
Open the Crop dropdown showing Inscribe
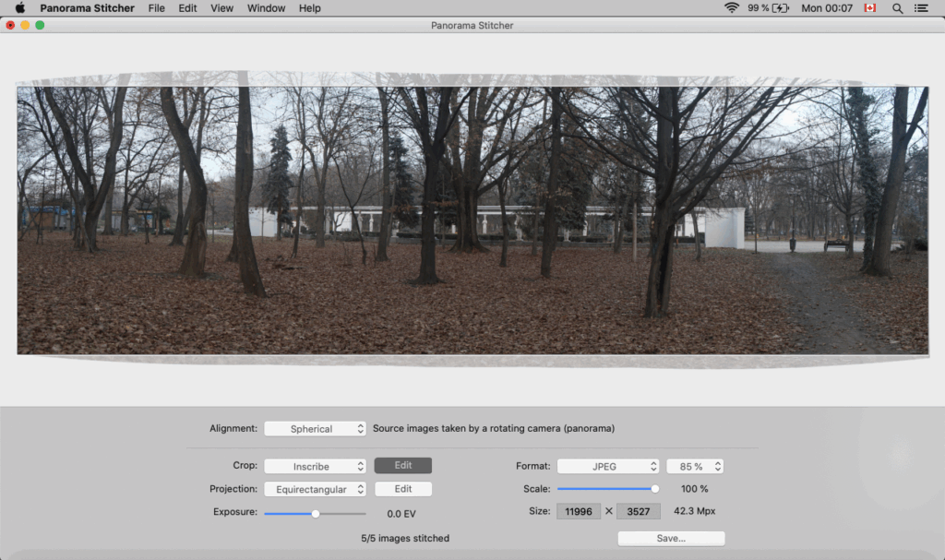pyautogui.click(x=315, y=466)
